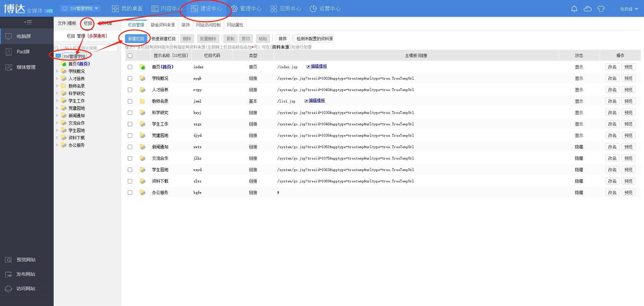Click 改名 button in 教师名录 row
This screenshot has height=306, width=644.
pos(612,101)
